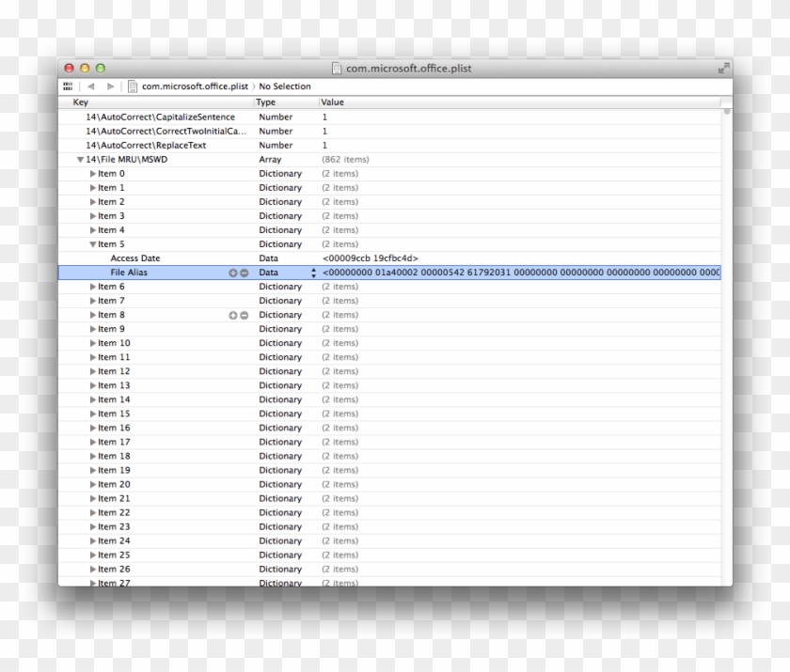
Task: Collapse the File MRU\MSWD array
Action: click(x=81, y=159)
